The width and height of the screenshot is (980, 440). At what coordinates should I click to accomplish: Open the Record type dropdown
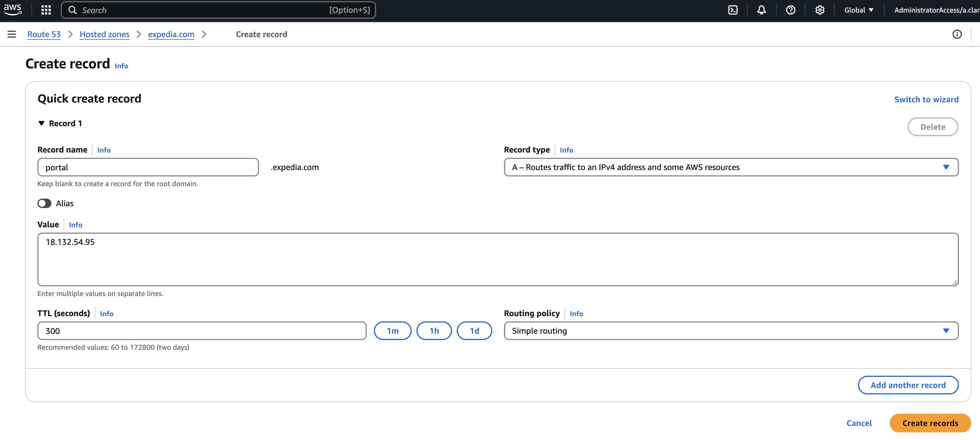[731, 167]
